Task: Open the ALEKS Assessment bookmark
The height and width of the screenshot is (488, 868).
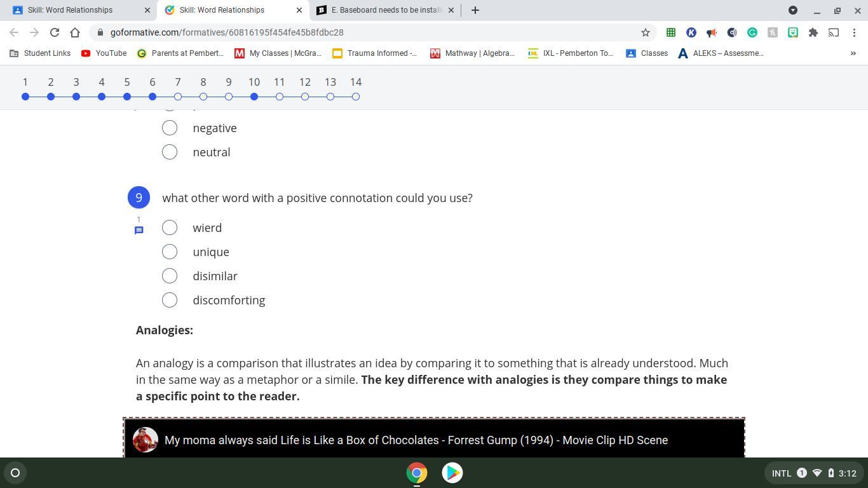Action: (x=721, y=53)
